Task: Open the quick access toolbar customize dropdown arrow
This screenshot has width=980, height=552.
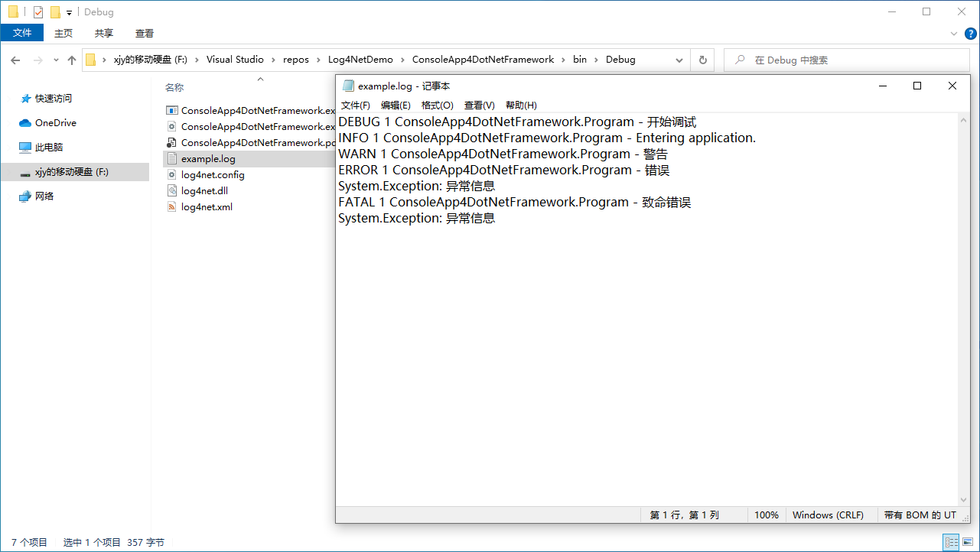Action: point(69,13)
